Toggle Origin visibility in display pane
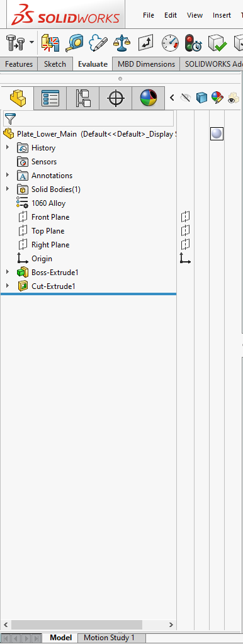 click(186, 258)
